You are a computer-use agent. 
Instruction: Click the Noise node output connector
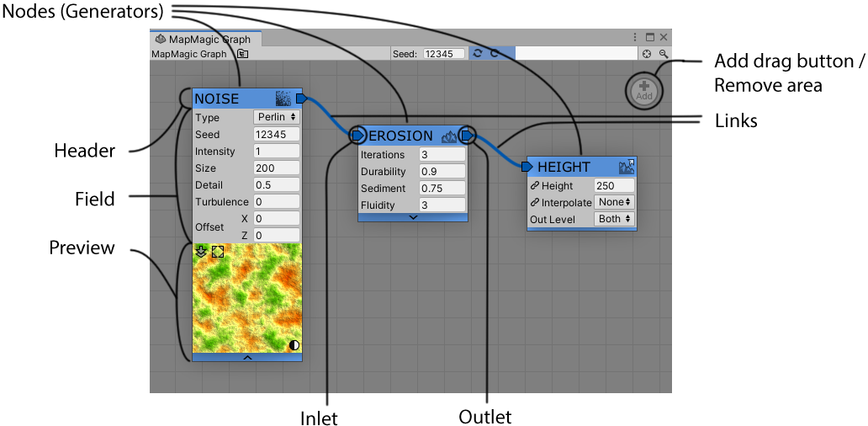[x=301, y=98]
